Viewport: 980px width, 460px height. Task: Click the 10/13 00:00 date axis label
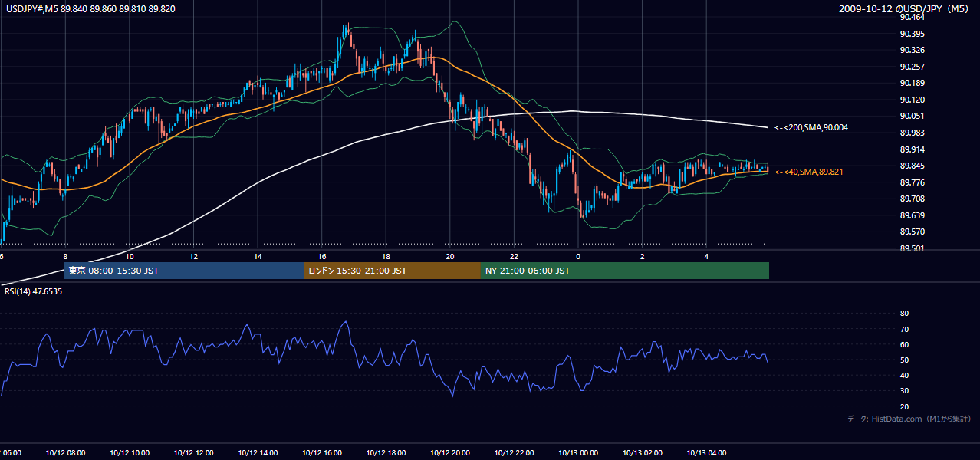pos(578,452)
